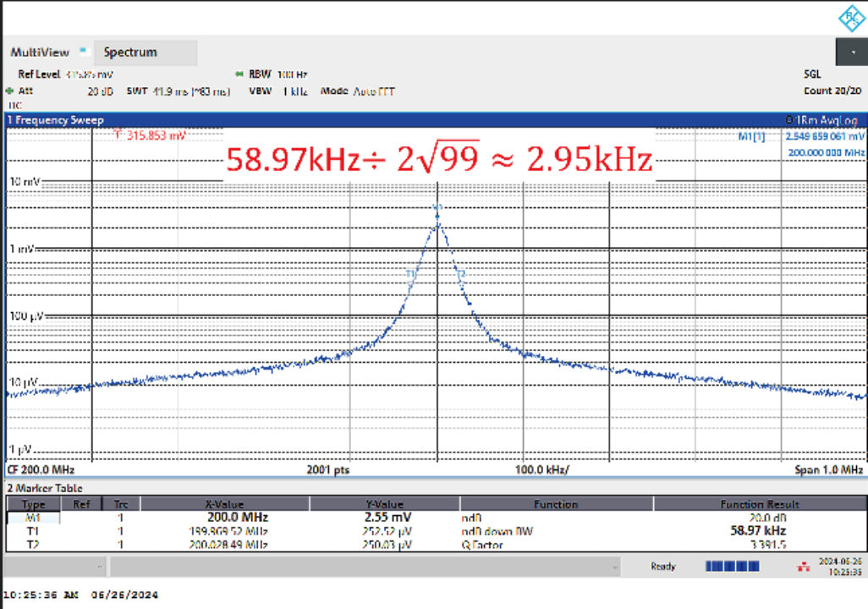Click the Span 1.0 MHz label
The width and height of the screenshot is (868, 609).
pos(829,470)
